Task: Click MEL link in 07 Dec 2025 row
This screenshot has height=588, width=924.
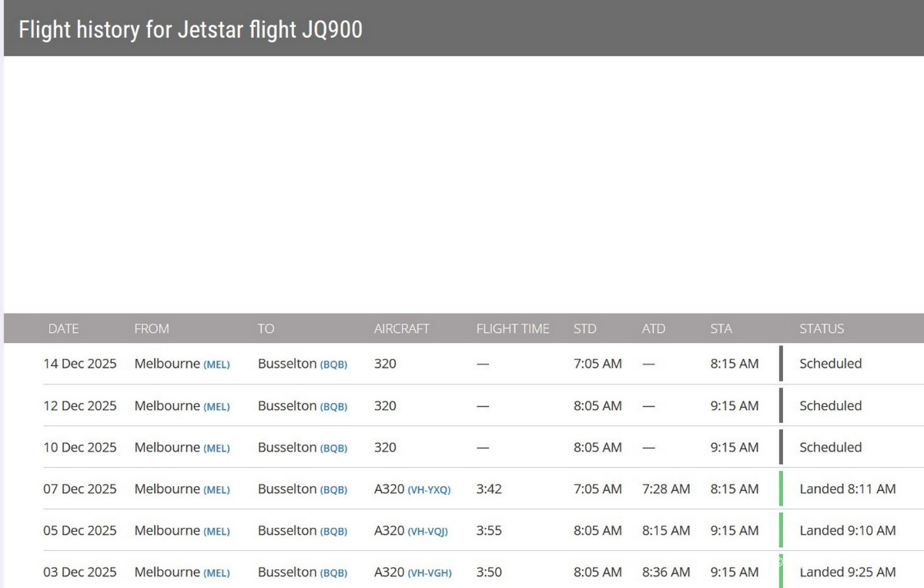Action: pyautogui.click(x=216, y=489)
